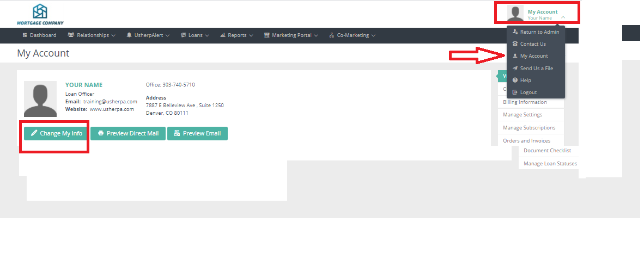Open the Marketing Portal dropdown

(x=291, y=35)
